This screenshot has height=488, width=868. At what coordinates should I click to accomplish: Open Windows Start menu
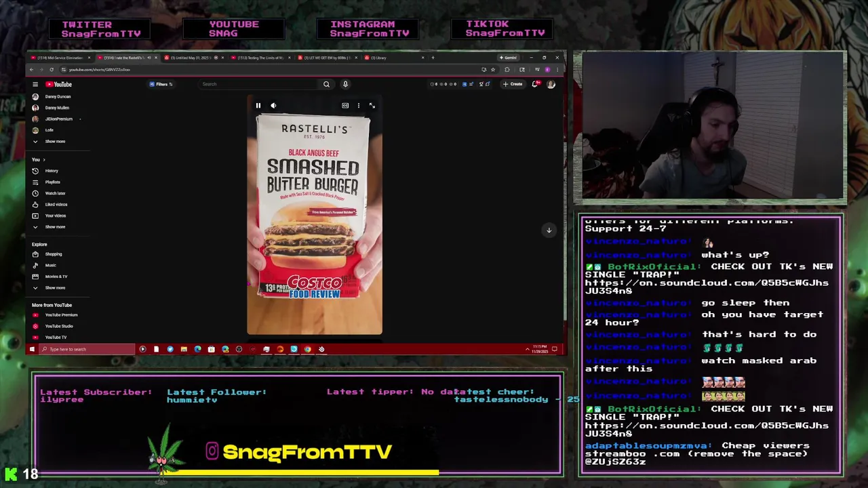(x=32, y=349)
